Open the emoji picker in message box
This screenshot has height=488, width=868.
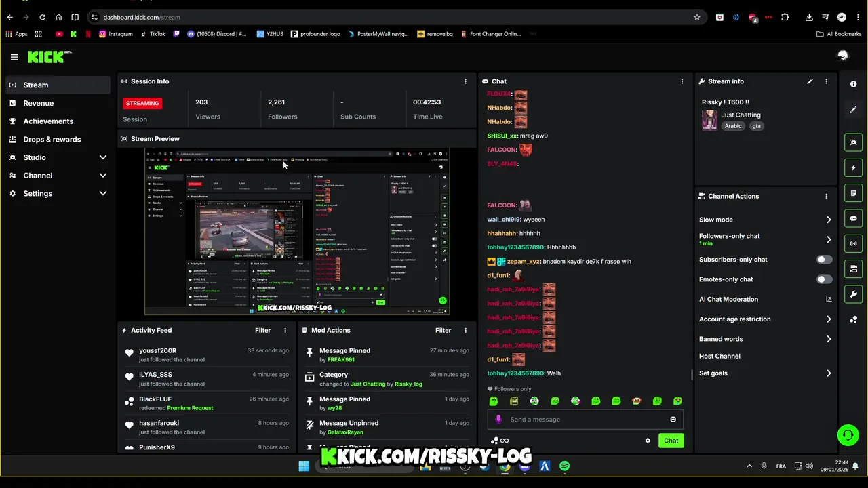point(673,419)
